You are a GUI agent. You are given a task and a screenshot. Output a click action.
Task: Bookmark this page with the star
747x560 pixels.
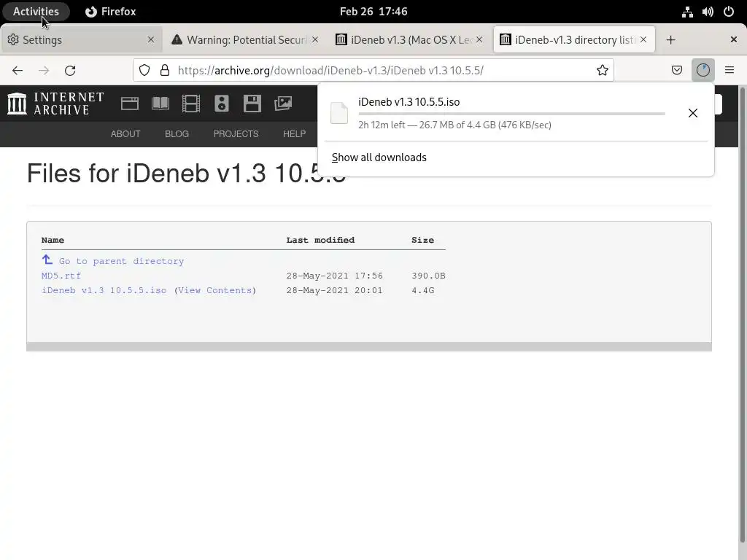[602, 71]
